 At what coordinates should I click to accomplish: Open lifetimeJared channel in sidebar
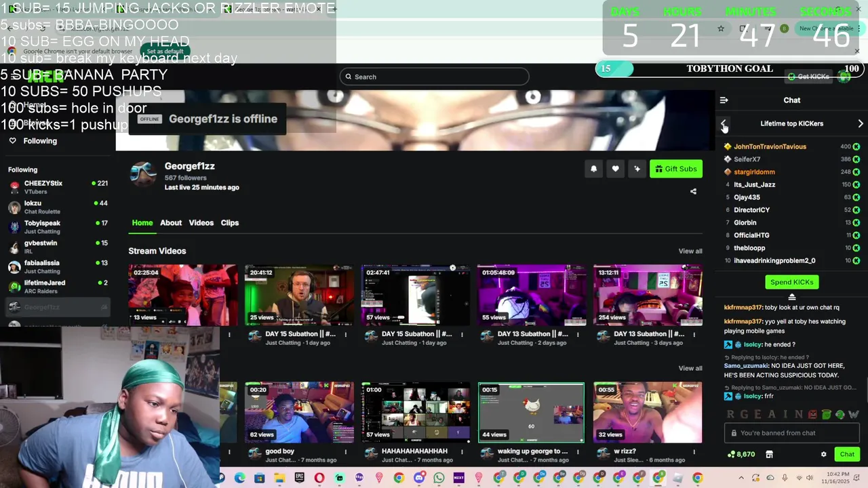click(x=58, y=287)
